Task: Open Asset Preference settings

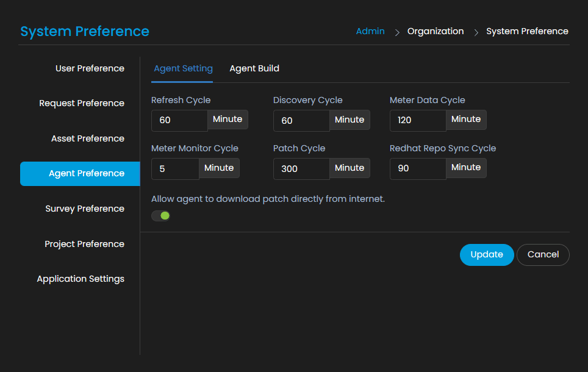Action: pos(88,138)
